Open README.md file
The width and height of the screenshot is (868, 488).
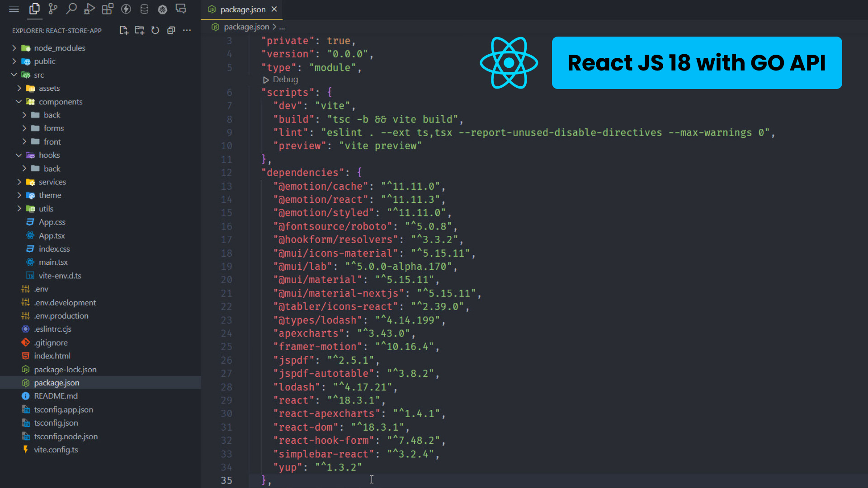click(x=56, y=396)
